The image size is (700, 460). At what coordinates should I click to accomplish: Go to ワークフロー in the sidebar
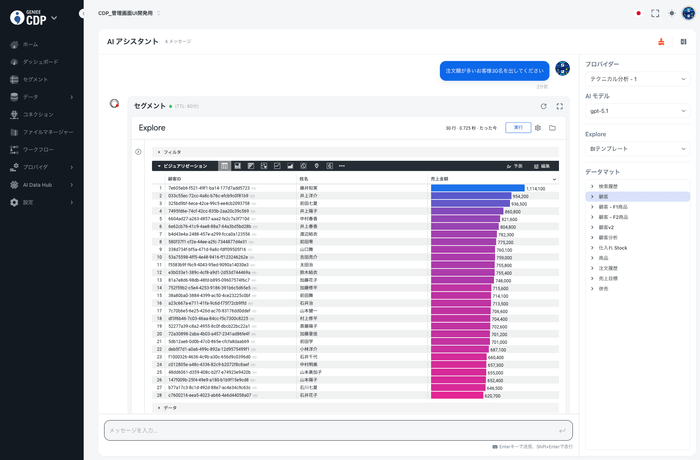pos(38,149)
